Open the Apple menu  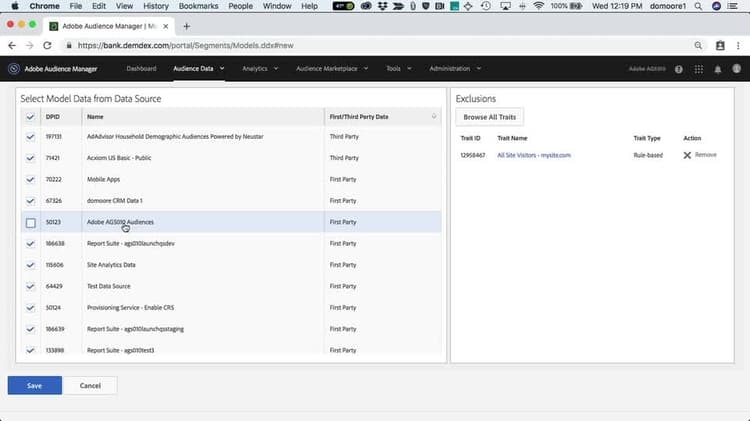coord(14,6)
